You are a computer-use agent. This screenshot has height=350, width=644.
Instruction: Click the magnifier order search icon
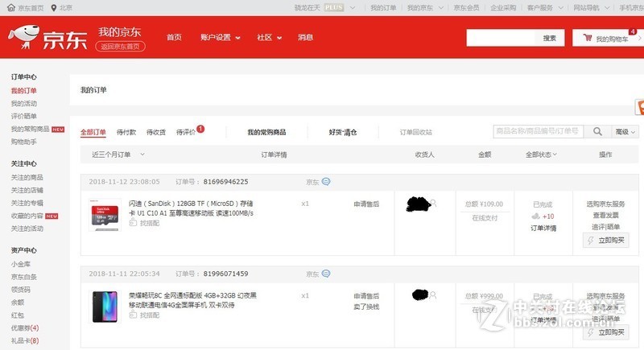click(597, 131)
